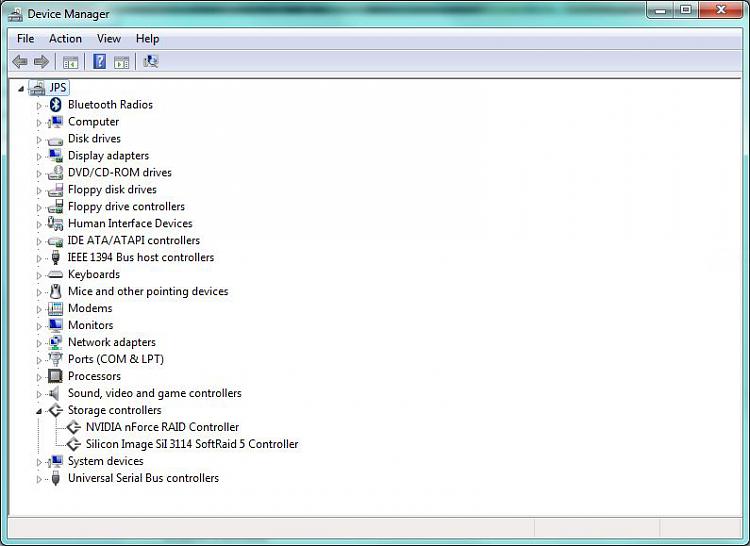Select the Floppy disk drives label
750x546 pixels.
112,189
